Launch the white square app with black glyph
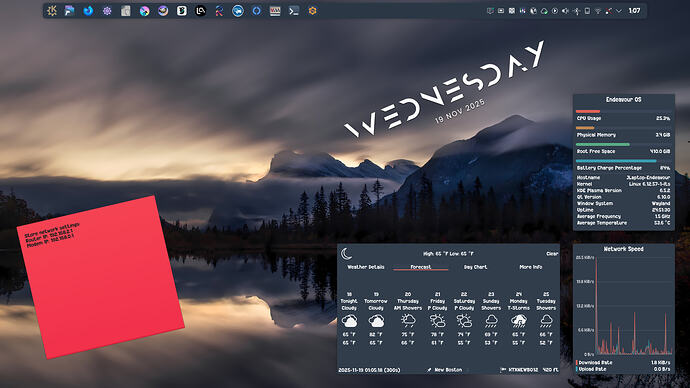Screen dimensions: 690x388 182,11
